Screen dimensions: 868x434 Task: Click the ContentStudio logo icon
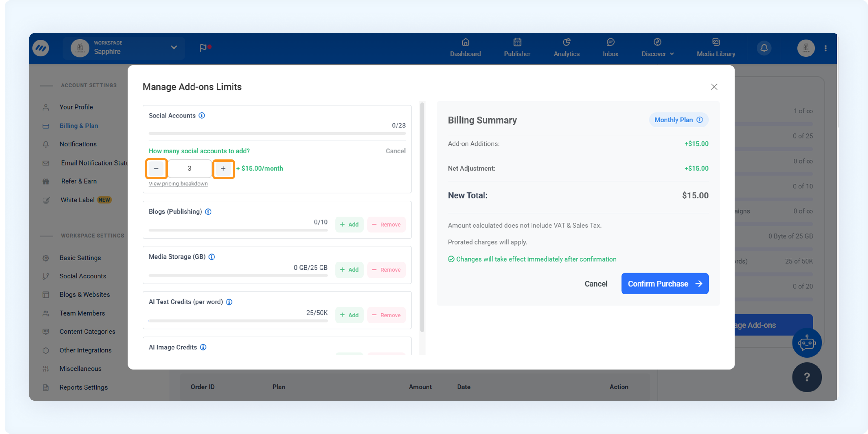[x=41, y=48]
